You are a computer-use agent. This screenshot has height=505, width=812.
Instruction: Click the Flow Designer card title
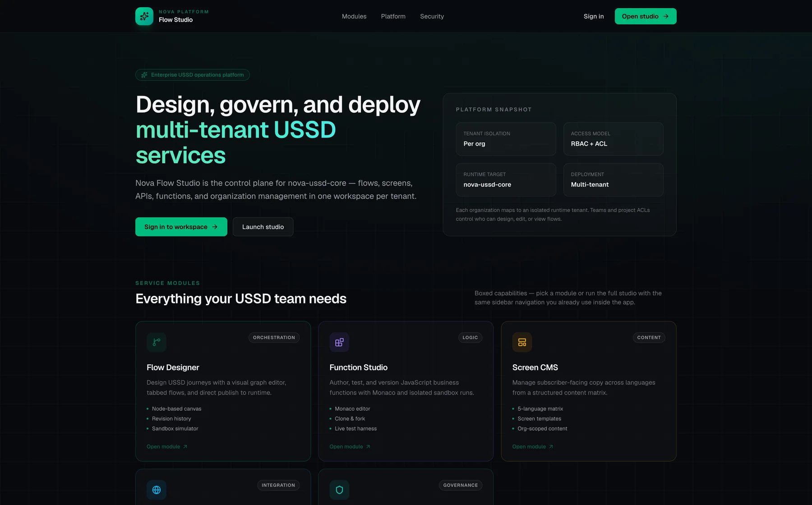pyautogui.click(x=173, y=367)
